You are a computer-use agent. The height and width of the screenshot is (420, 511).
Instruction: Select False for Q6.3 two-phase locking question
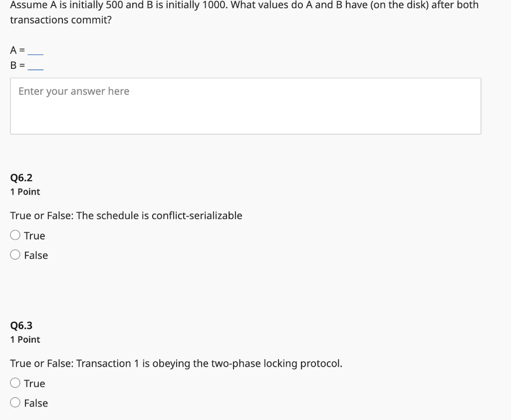(x=15, y=403)
